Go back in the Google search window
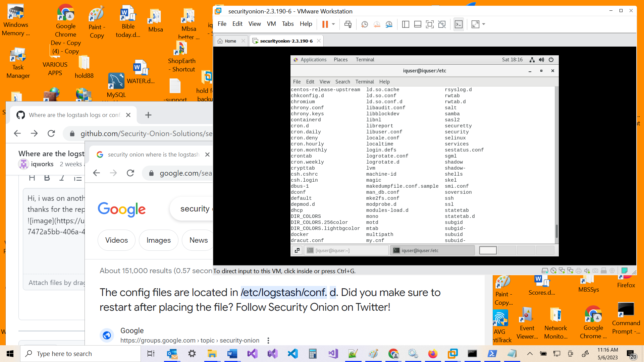644x362 pixels. (x=97, y=173)
